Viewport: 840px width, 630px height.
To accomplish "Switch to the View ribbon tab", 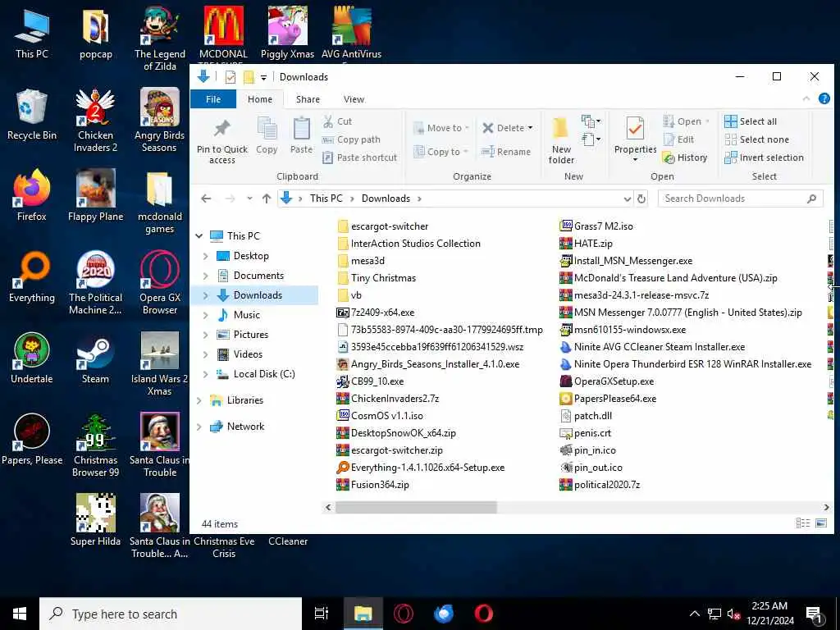I will 354,99.
